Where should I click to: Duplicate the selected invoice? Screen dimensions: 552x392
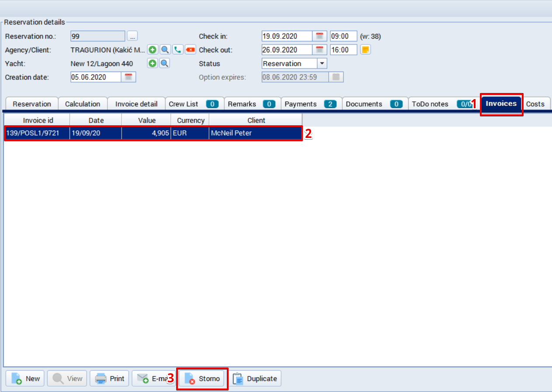255,378
